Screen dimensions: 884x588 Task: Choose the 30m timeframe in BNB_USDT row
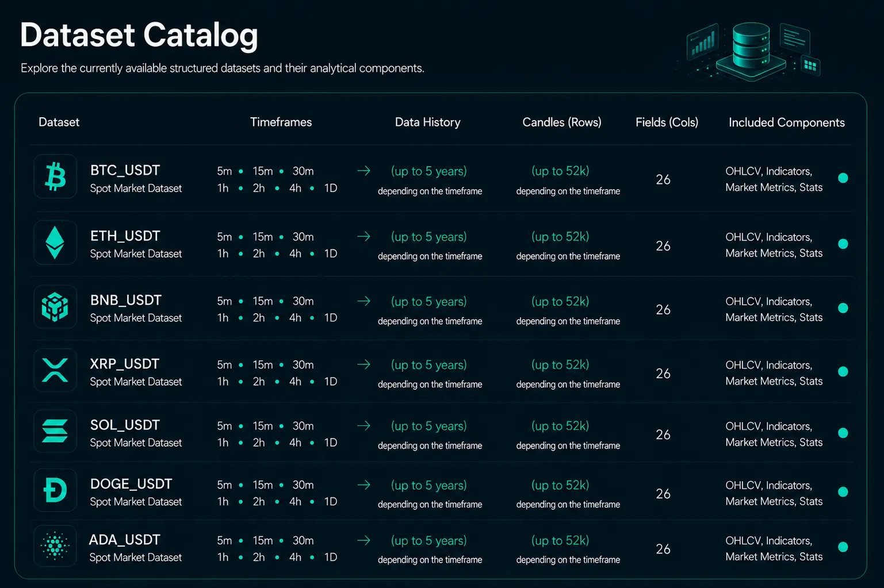303,301
